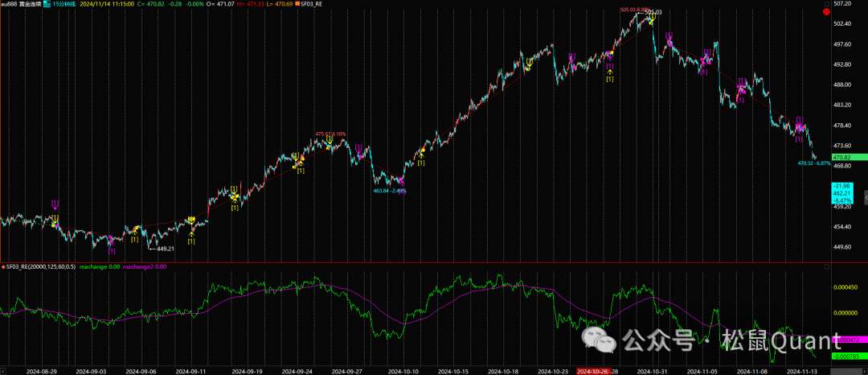Open SF03_RE(20000,125,60,0.5) indicator parameters
This screenshot has height=375, width=868.
coord(40,266)
